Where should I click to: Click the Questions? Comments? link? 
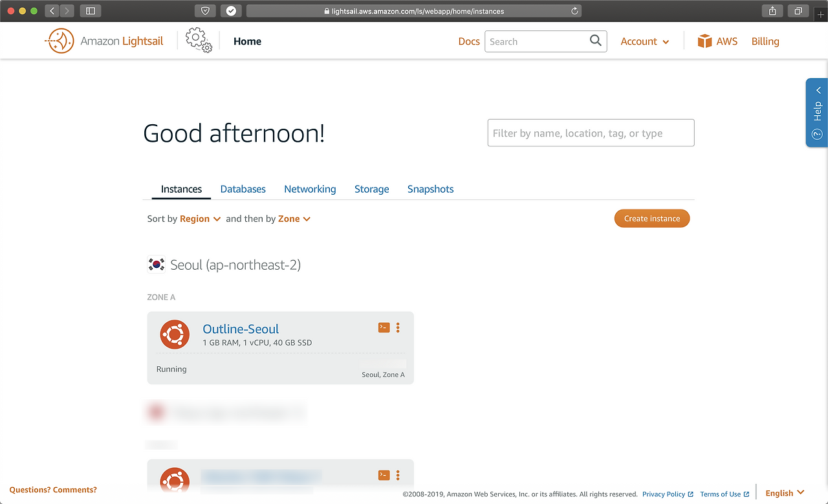53,490
